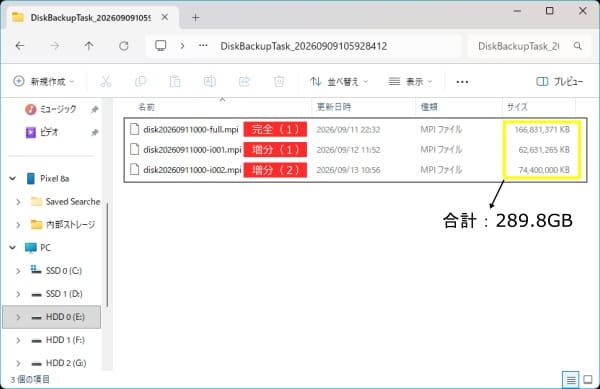Click the search magnifier icon
The width and height of the screenshot is (600, 389).
point(578,46)
